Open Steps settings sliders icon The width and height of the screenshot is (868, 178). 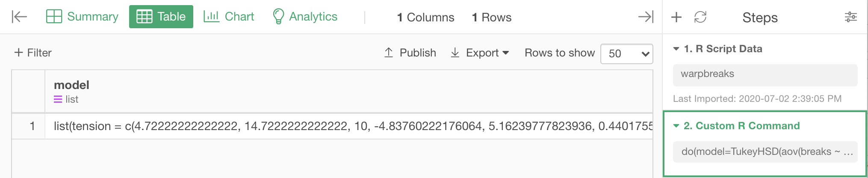[x=851, y=17]
